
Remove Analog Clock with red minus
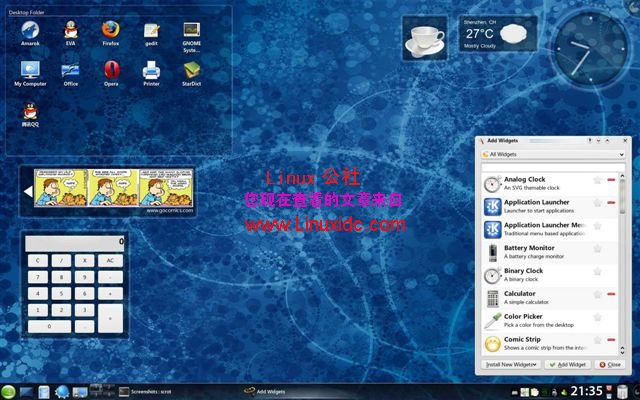pos(611,180)
